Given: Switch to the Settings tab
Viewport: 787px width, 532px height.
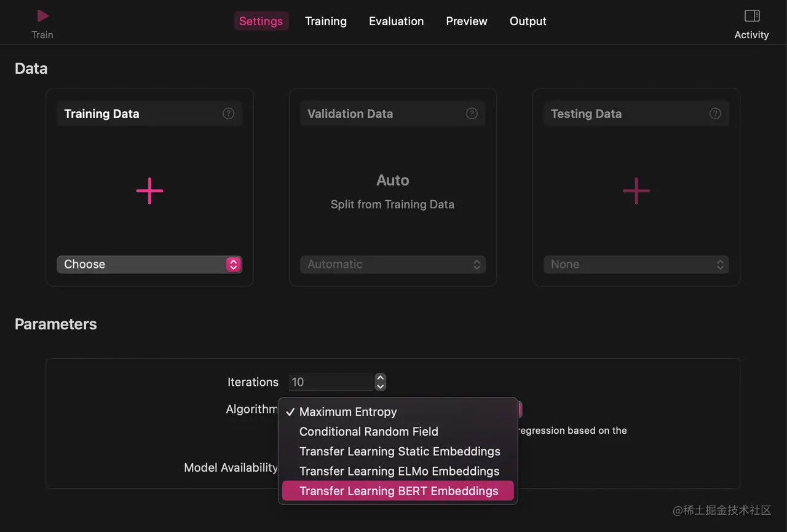Looking at the screenshot, I should 261,22.
